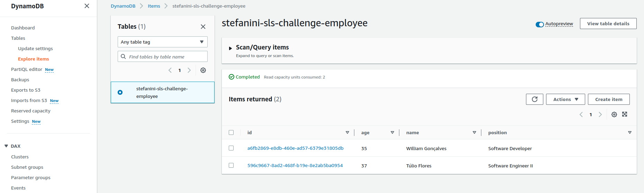Open Events in the sidebar
Image resolution: width=644 pixels, height=193 pixels.
[18, 188]
